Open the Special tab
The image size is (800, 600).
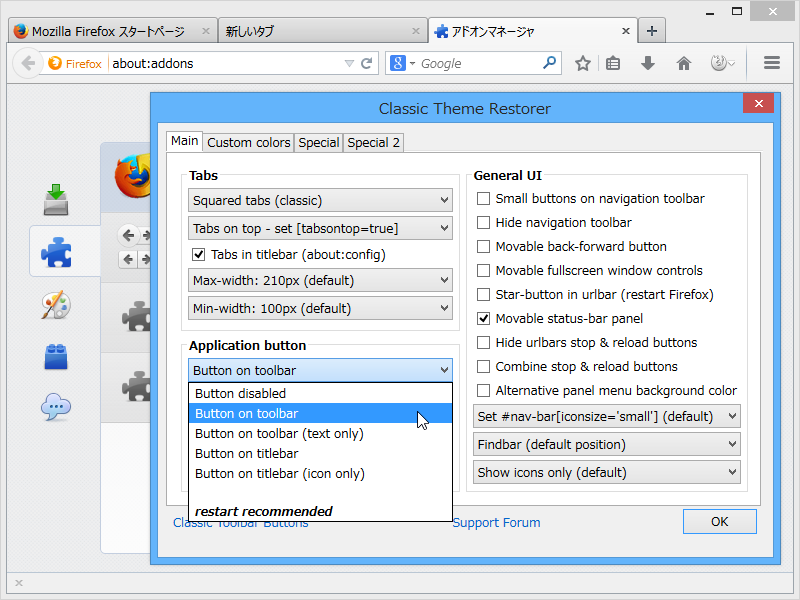coord(318,142)
